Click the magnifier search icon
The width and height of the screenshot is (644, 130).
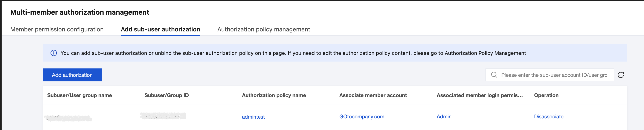click(494, 75)
